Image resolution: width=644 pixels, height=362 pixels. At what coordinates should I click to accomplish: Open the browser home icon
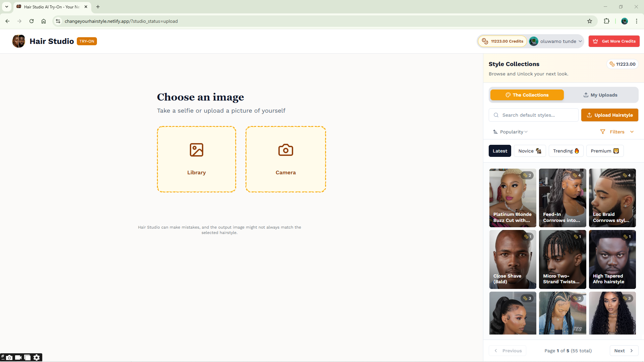point(44,21)
